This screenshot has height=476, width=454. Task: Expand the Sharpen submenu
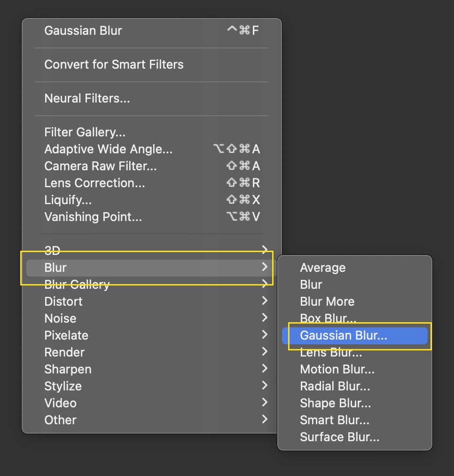coord(265,369)
